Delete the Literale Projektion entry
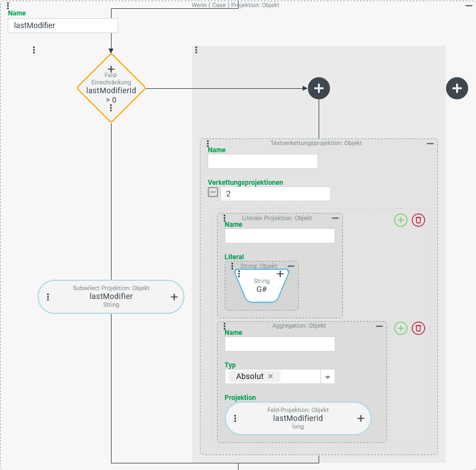This screenshot has height=470, width=476. point(419,221)
